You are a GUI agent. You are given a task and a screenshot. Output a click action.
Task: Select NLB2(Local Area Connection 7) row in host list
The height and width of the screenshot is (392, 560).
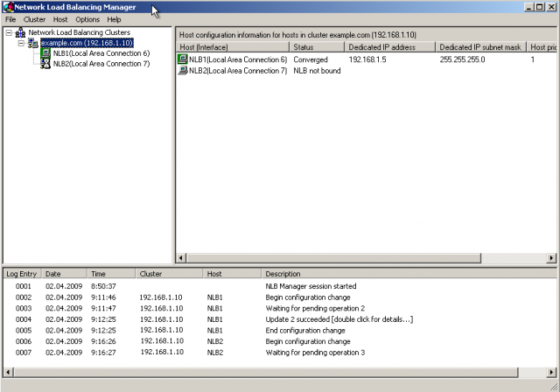pyautogui.click(x=367, y=71)
